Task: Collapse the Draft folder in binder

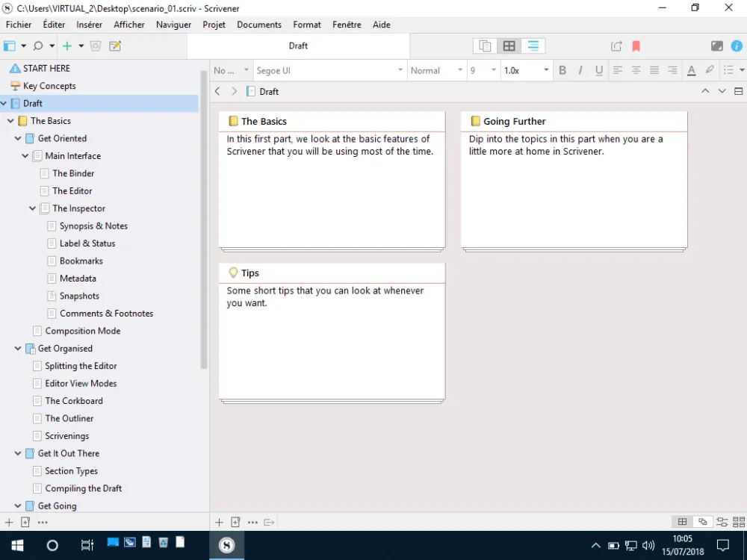Action: (4, 103)
